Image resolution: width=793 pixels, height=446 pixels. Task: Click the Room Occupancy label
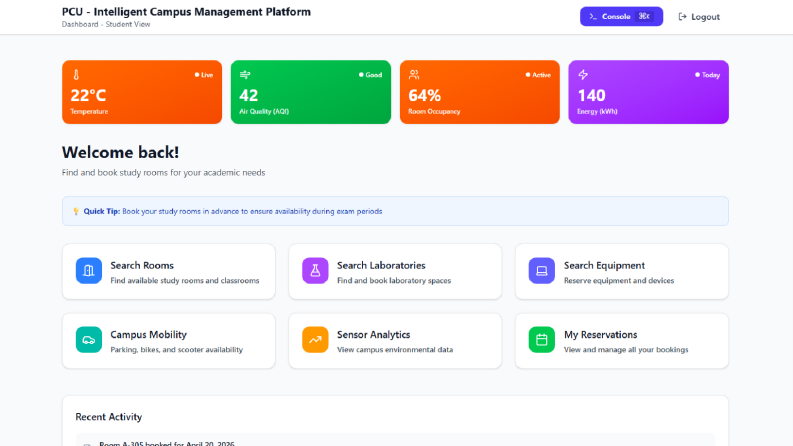[434, 112]
